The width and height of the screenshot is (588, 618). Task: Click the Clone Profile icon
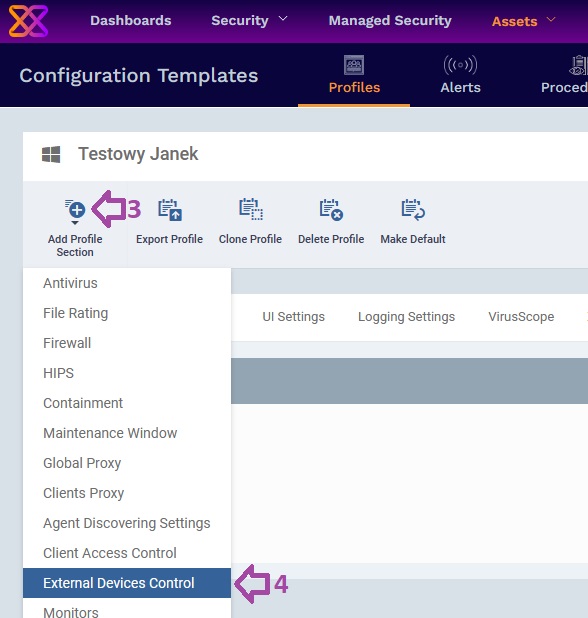(x=251, y=209)
